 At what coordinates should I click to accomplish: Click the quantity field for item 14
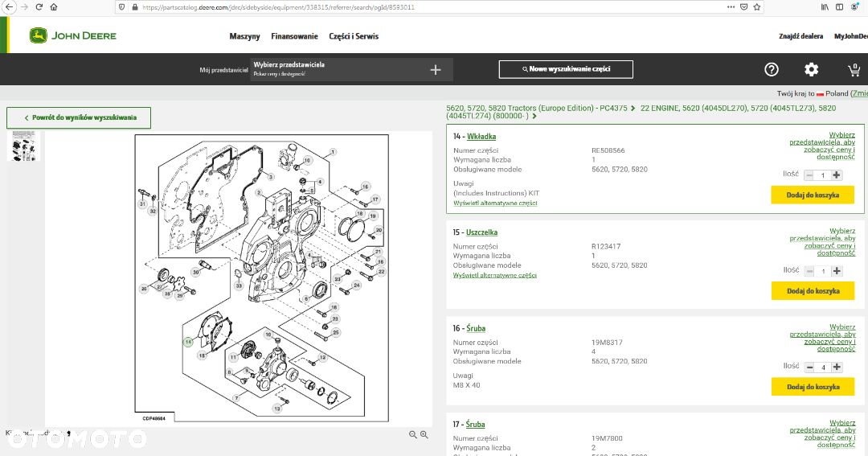click(823, 175)
